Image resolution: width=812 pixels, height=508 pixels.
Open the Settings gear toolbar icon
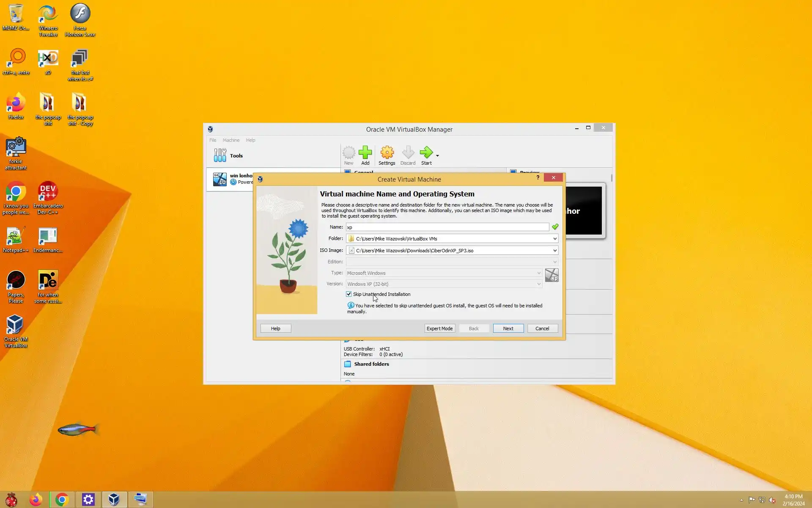coord(387,153)
